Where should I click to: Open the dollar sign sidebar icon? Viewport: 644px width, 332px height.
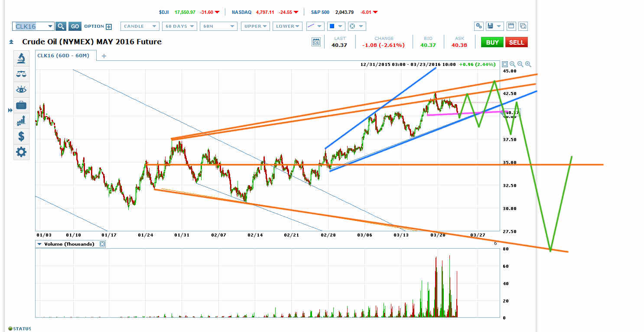[21, 136]
